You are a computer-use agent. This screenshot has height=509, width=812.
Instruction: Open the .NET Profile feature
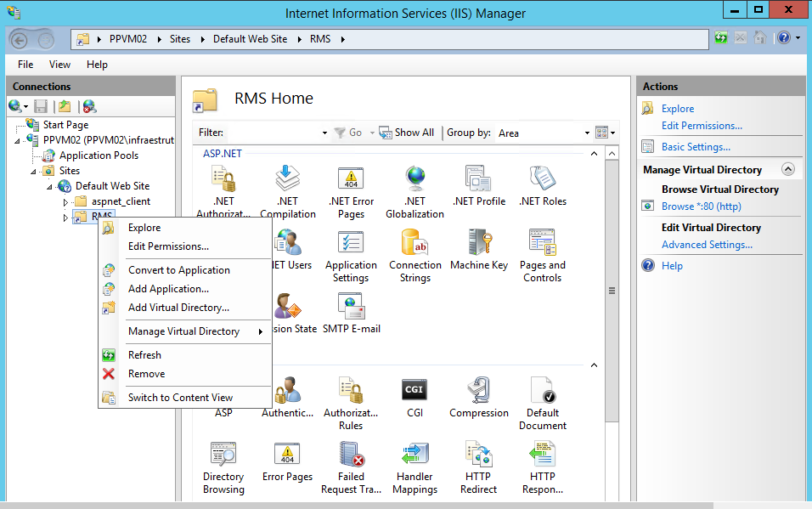[478, 185]
